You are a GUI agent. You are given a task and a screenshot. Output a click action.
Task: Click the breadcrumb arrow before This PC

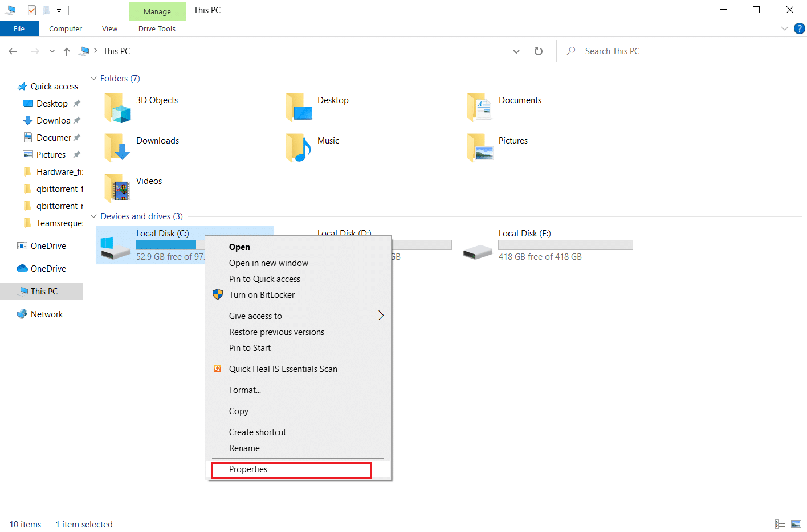96,51
